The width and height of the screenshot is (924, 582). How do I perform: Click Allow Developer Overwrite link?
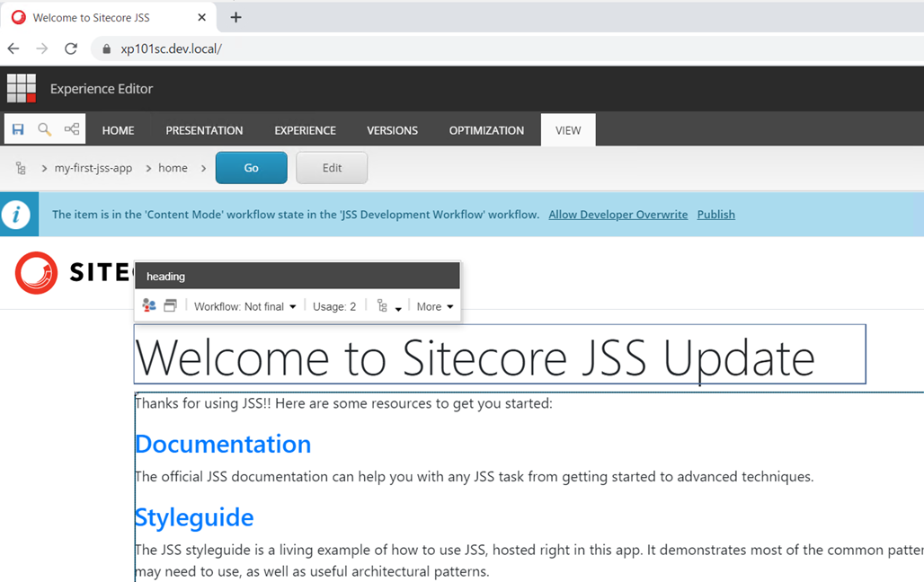pos(618,215)
